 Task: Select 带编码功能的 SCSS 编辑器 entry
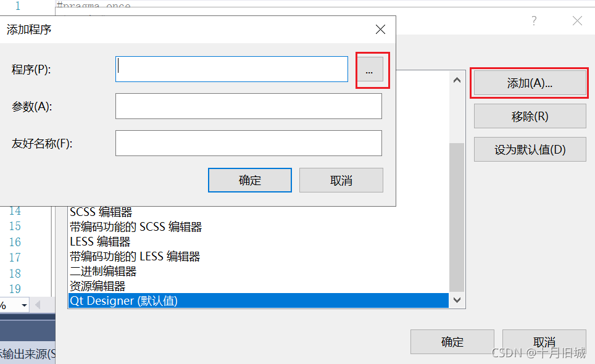258,227
